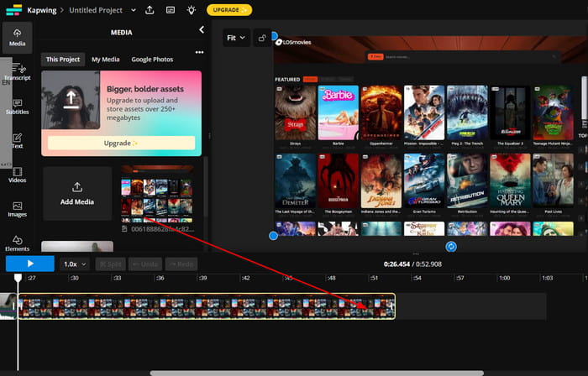Open the Elements sidebar panel
This screenshot has height=376, width=588.
18,243
